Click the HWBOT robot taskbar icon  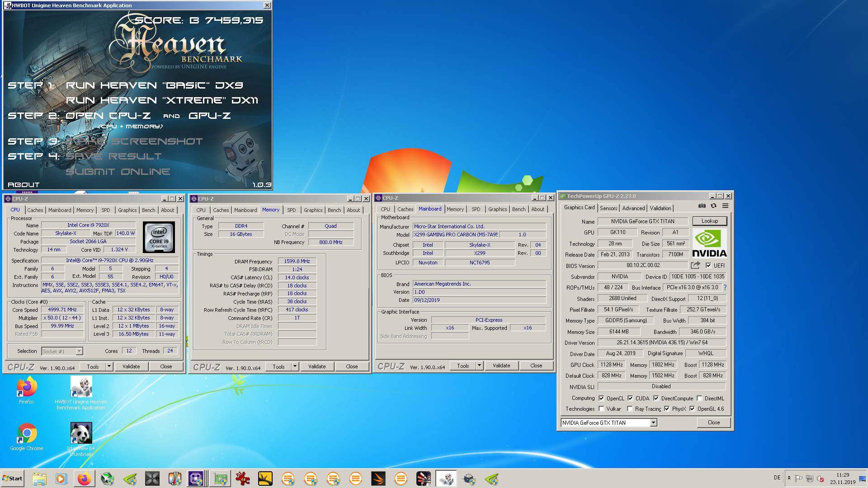[x=446, y=479]
